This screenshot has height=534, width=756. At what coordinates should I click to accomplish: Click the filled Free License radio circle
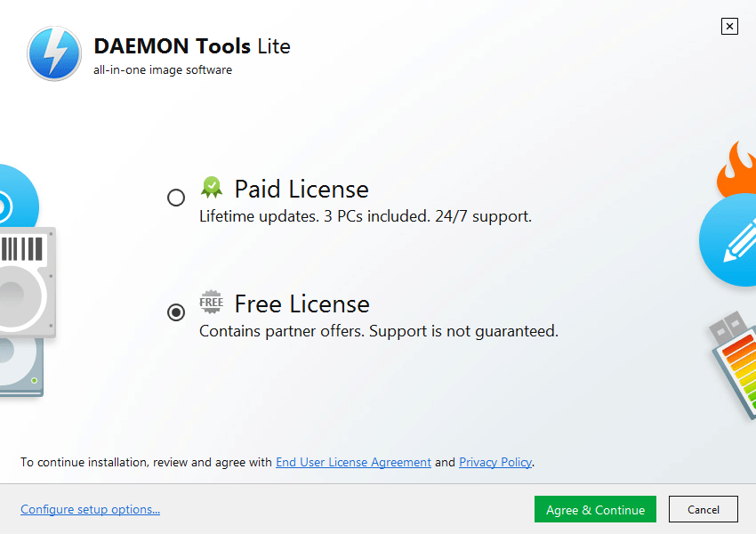tap(175, 312)
